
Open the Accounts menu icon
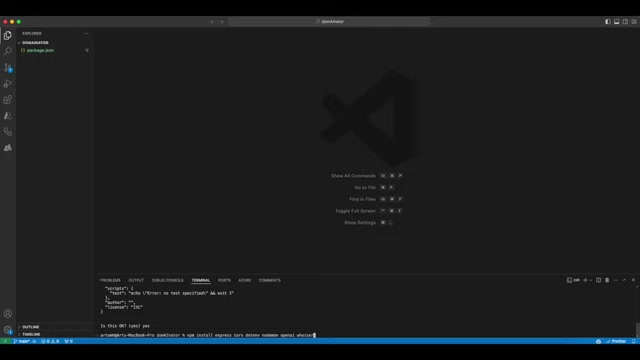8,313
